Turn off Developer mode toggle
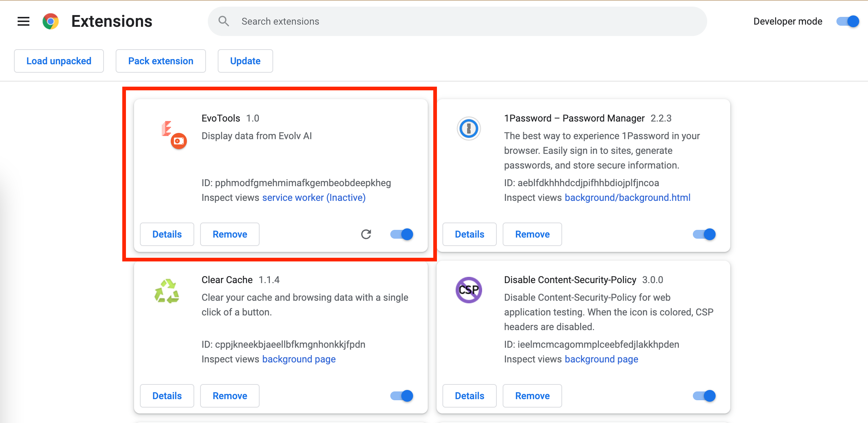 [x=847, y=21]
